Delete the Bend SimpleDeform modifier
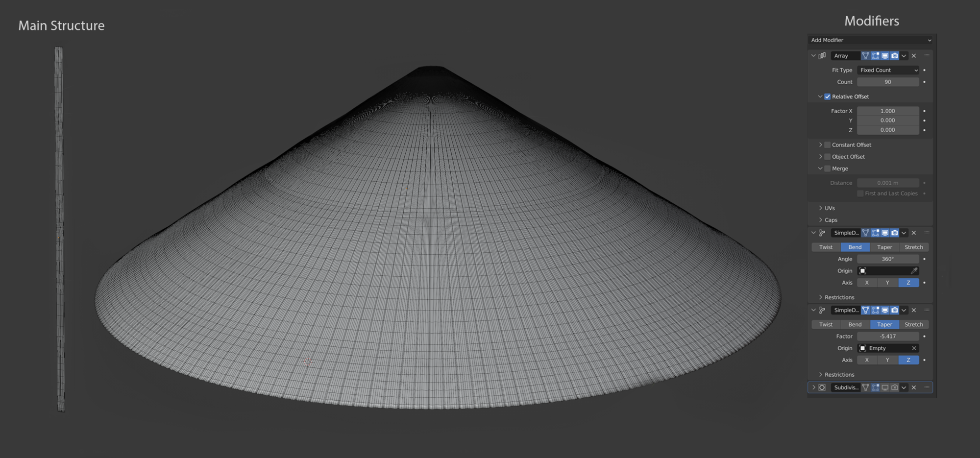980x458 pixels. (x=914, y=233)
